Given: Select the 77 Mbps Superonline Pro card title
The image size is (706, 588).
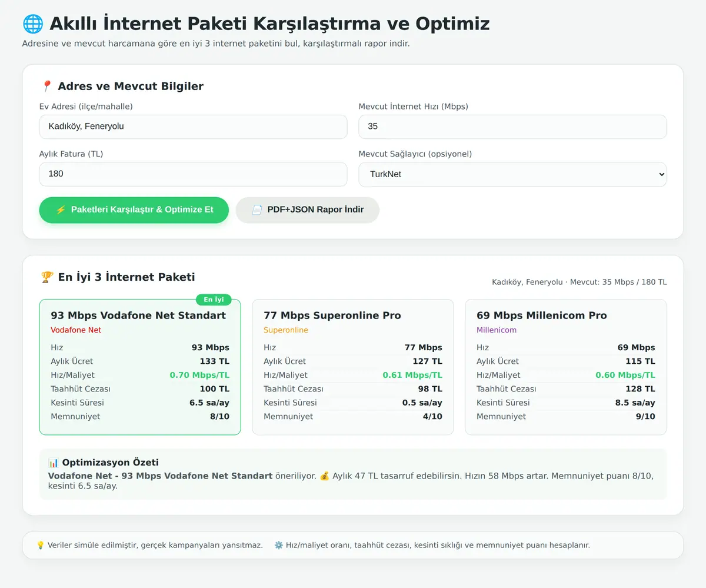Looking at the screenshot, I should pyautogui.click(x=332, y=315).
